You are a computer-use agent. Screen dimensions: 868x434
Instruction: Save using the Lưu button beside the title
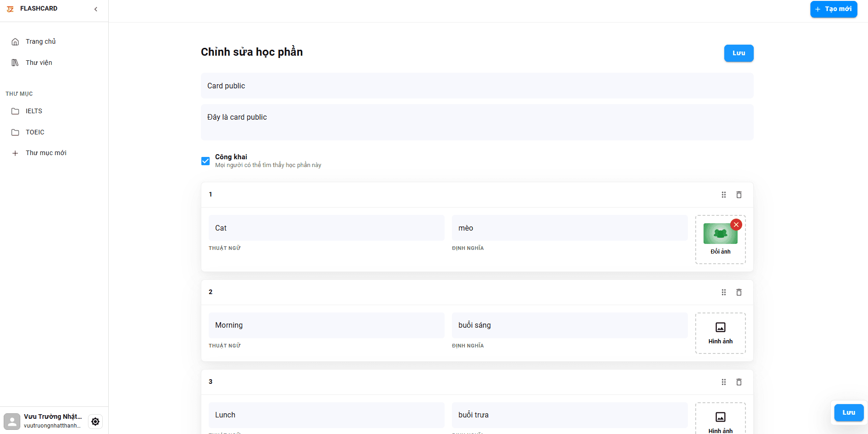[739, 53]
